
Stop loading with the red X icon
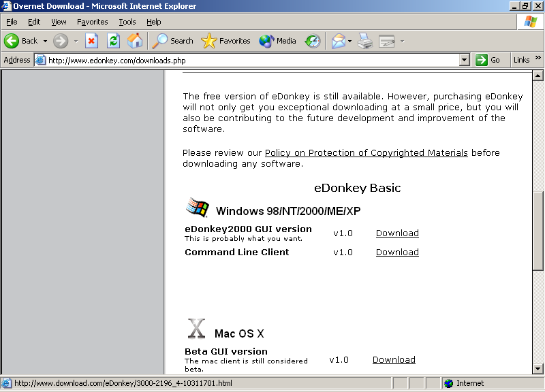(91, 41)
